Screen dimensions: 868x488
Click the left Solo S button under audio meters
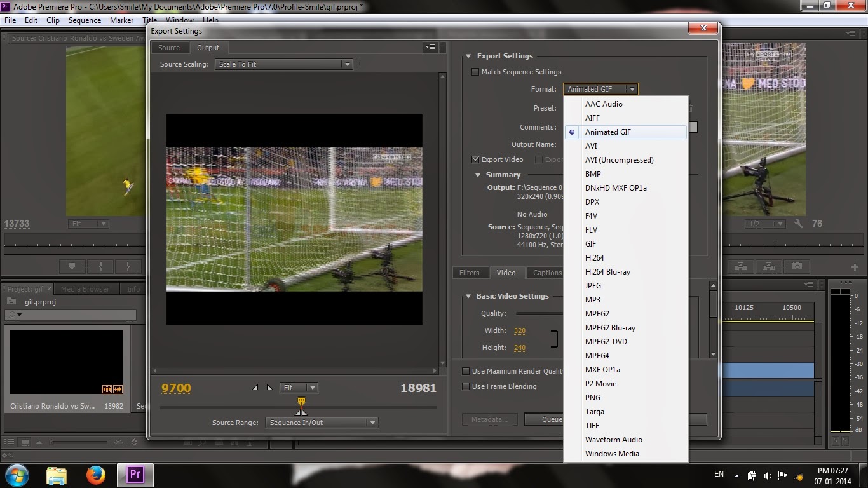coord(836,440)
